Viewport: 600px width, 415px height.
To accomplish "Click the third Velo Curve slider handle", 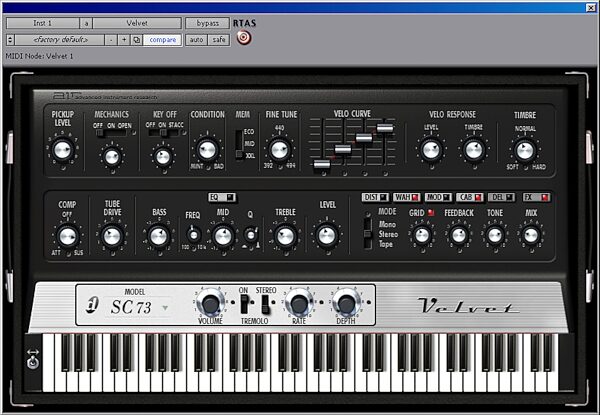I will tap(364, 138).
